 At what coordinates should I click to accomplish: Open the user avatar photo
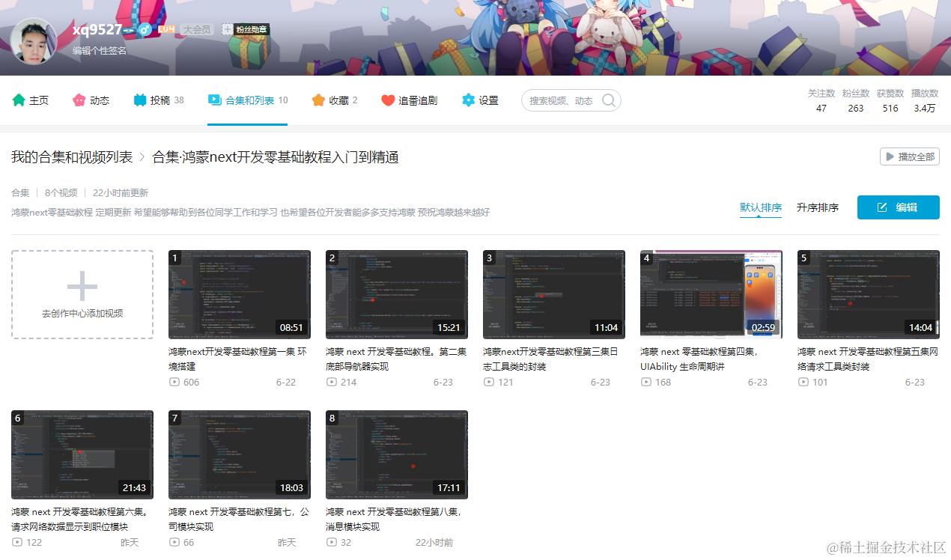(x=34, y=41)
